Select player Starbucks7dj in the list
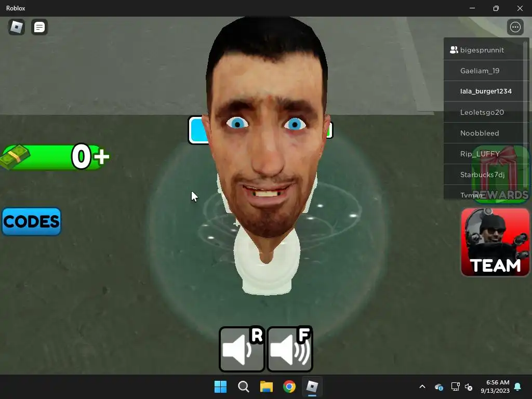Screen dimensions: 532x399 (484, 175)
